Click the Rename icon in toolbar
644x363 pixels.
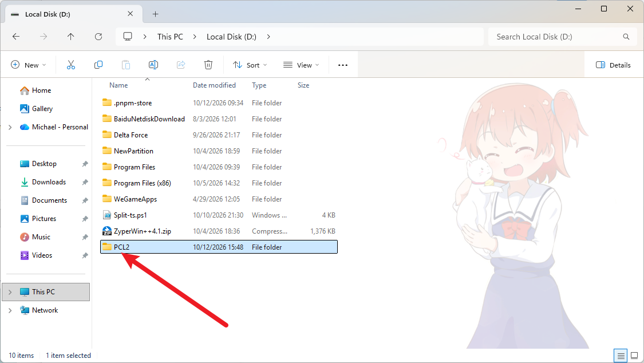(x=153, y=65)
